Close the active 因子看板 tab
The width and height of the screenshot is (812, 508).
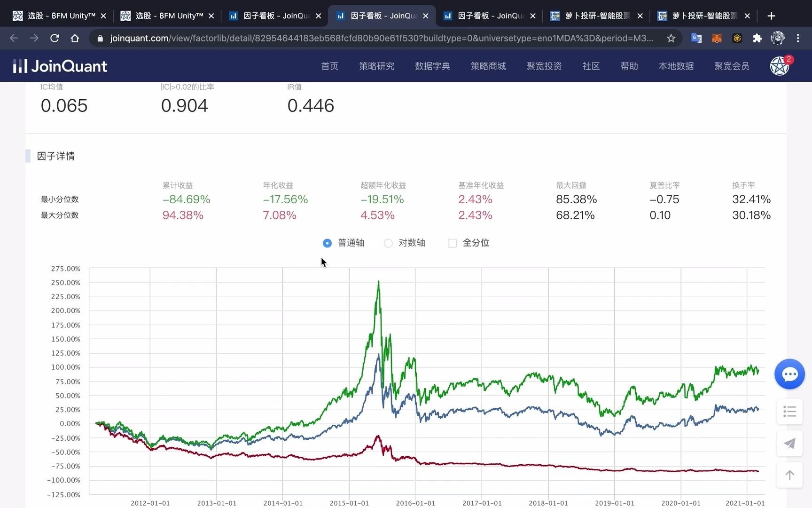pos(425,16)
